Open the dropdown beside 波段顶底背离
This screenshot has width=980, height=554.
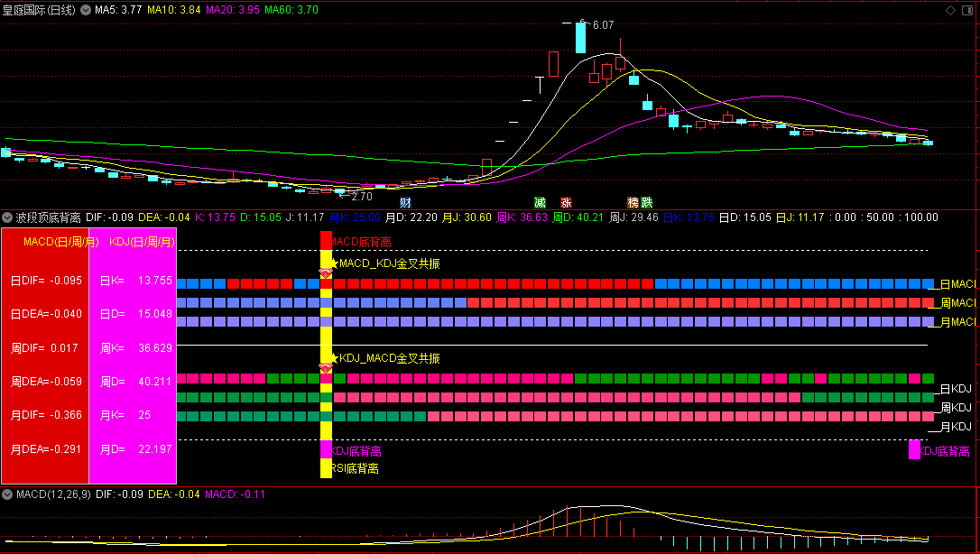(x=7, y=217)
